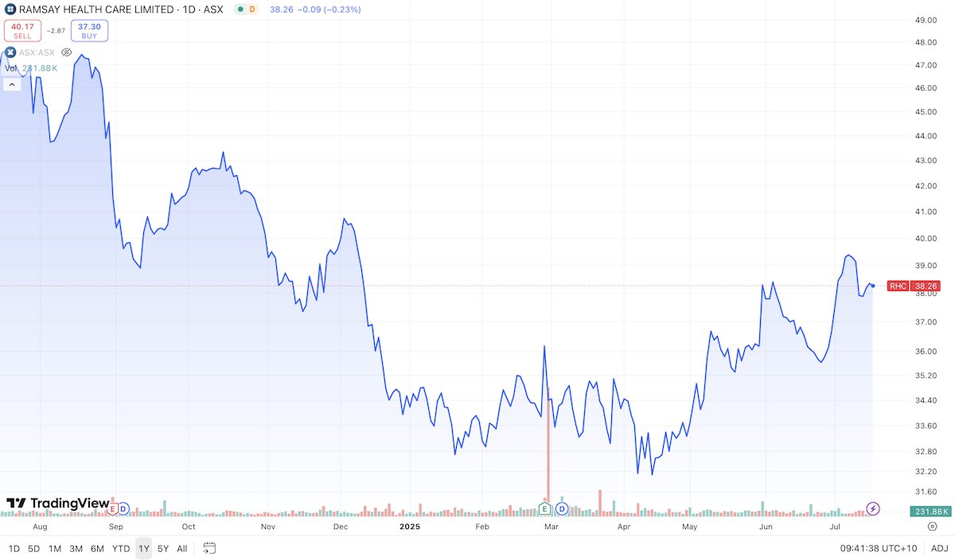
Task: Click the 2025 label on time axis
Action: pyautogui.click(x=409, y=527)
